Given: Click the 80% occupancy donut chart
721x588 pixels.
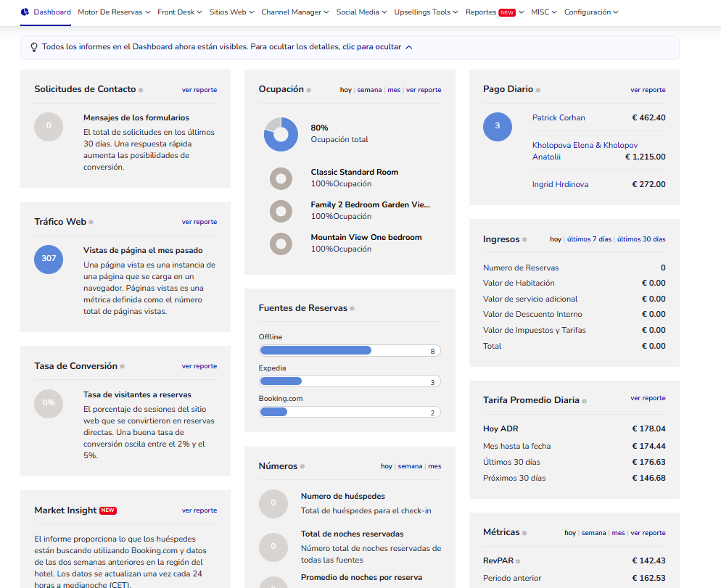Looking at the screenshot, I should pos(281,134).
